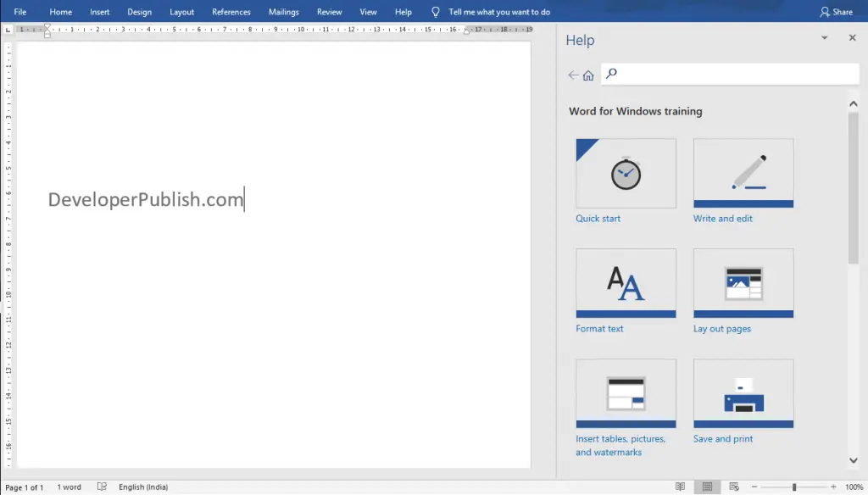Follow the Save and print link
Viewport: 868px width, 495px height.
tap(723, 438)
